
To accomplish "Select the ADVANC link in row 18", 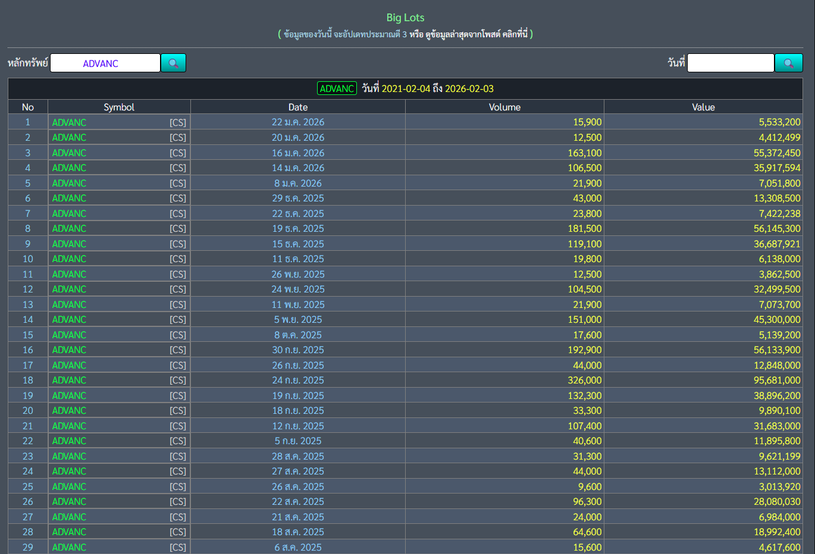I will tap(70, 381).
